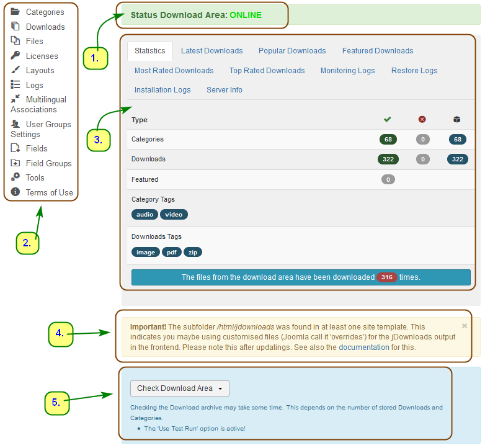Open Terms of Use
485x448 pixels.
coord(50,192)
